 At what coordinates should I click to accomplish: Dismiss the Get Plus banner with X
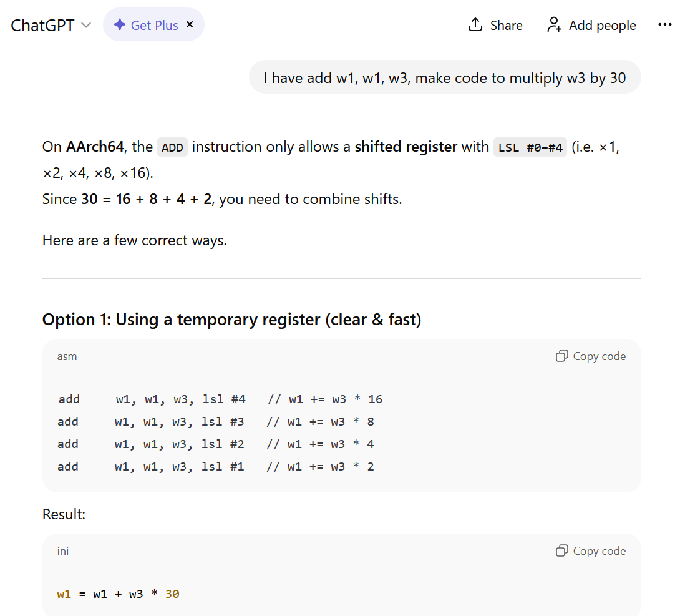coord(190,25)
